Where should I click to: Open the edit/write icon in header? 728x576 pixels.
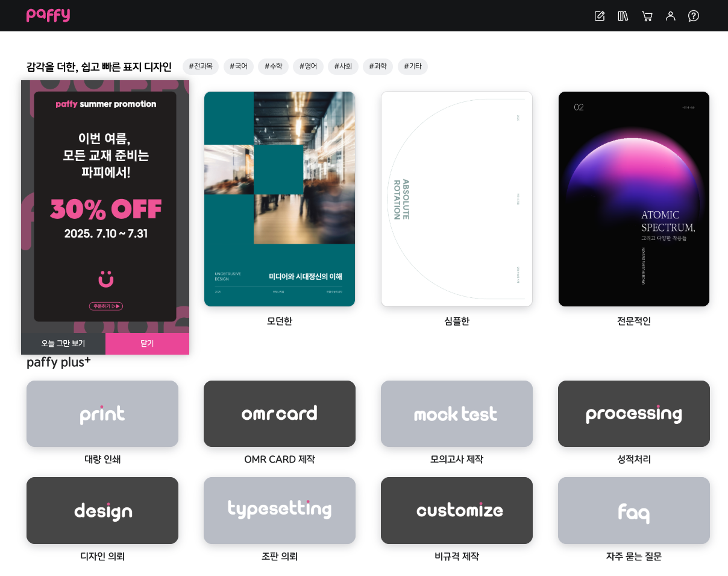coord(600,16)
